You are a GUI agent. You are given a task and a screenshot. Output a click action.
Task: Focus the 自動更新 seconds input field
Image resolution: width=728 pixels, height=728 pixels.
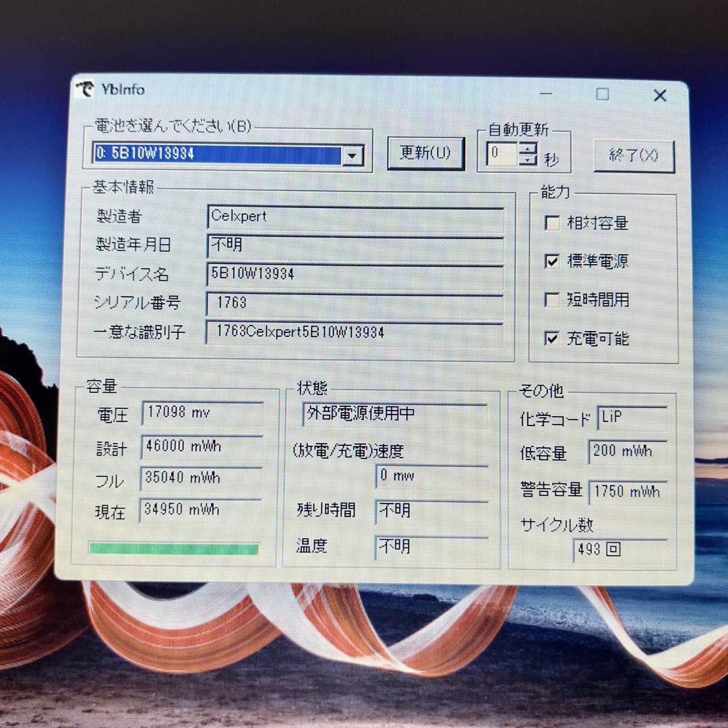point(502,154)
